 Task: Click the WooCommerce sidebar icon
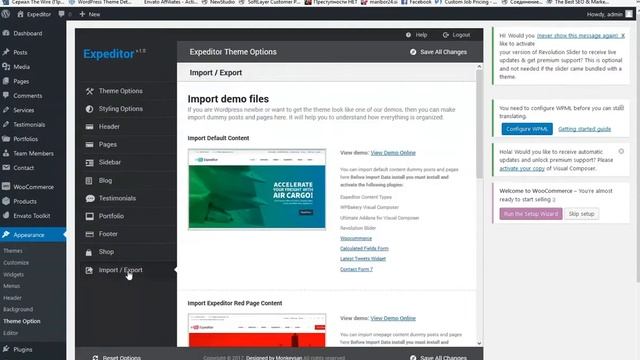click(x=6, y=187)
